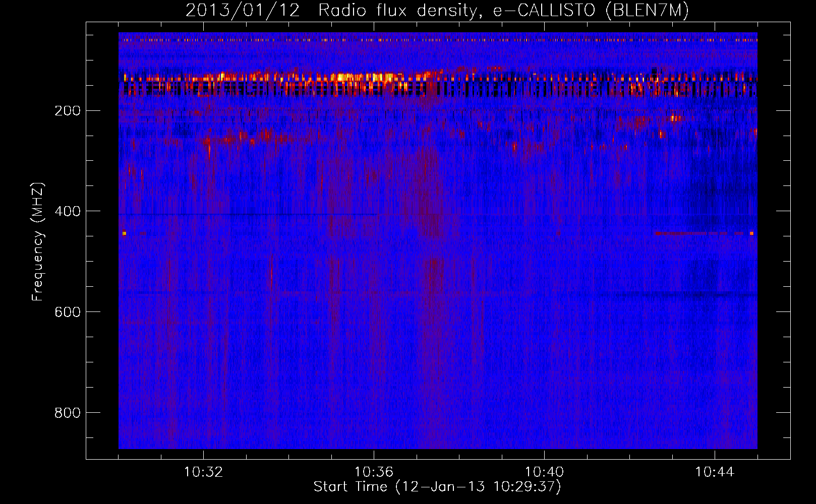Click the 400 frequency tick label
Image resolution: width=816 pixels, height=504 pixels.
click(67, 211)
